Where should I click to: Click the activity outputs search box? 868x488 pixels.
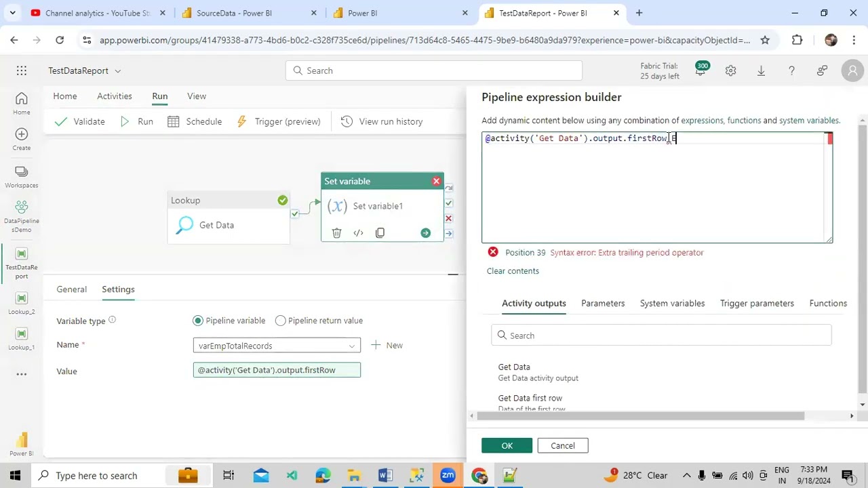pos(661,335)
